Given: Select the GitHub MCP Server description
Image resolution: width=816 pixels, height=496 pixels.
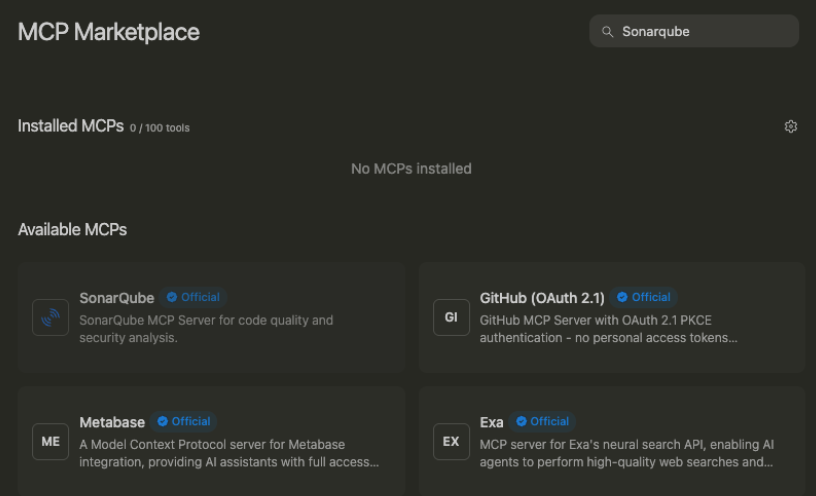Looking at the screenshot, I should pos(608,329).
